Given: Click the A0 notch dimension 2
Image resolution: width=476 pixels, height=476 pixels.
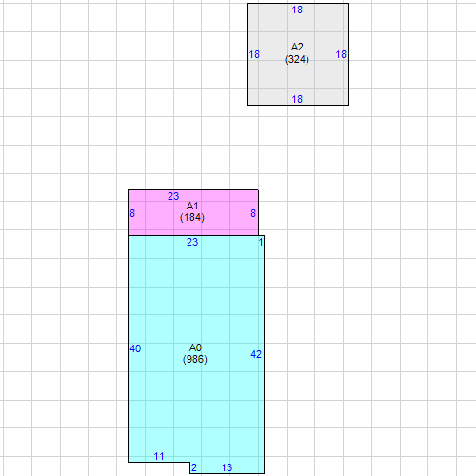Looking at the screenshot, I should pyautogui.click(x=194, y=467).
